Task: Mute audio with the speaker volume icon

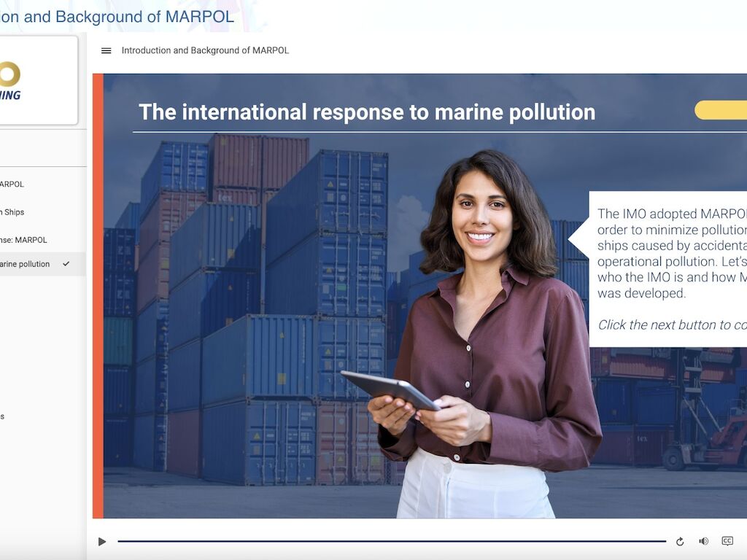Action: coord(703,541)
